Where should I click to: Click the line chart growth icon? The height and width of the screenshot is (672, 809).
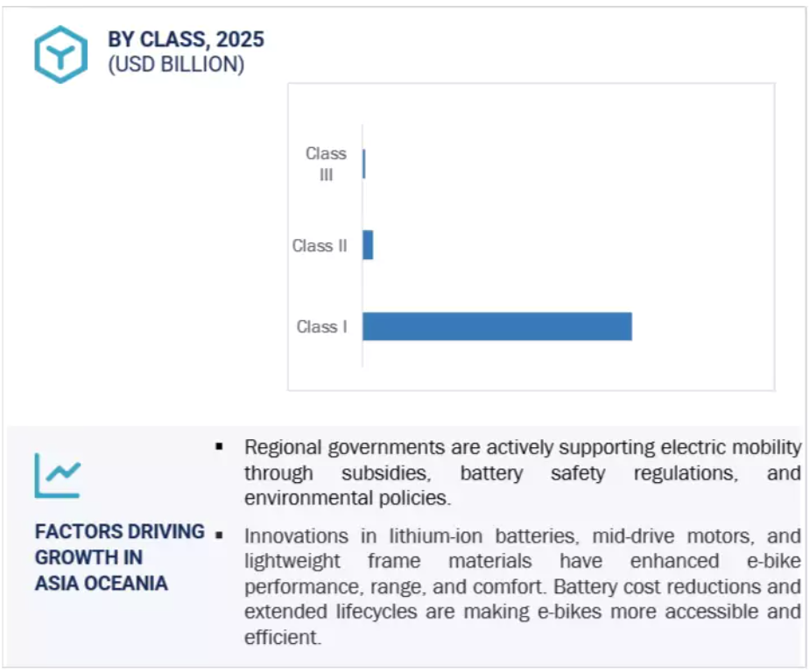point(58,475)
